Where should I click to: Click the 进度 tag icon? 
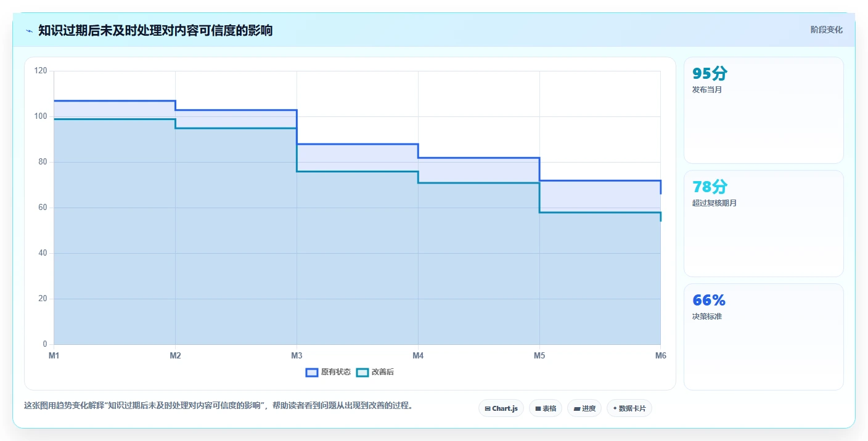click(576, 408)
